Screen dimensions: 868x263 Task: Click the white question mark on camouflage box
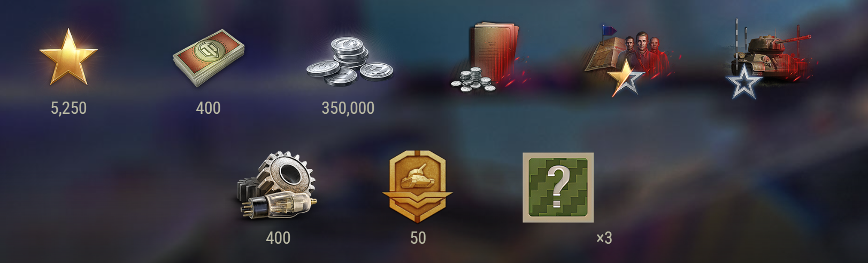(557, 187)
